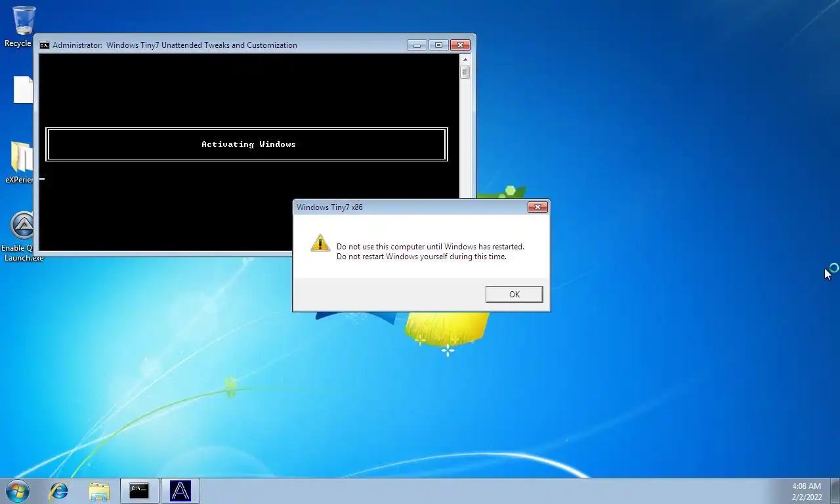Image resolution: width=840 pixels, height=504 pixels.
Task: Close the Windows Tiny7 x86 warning dialog
Action: click(x=537, y=207)
